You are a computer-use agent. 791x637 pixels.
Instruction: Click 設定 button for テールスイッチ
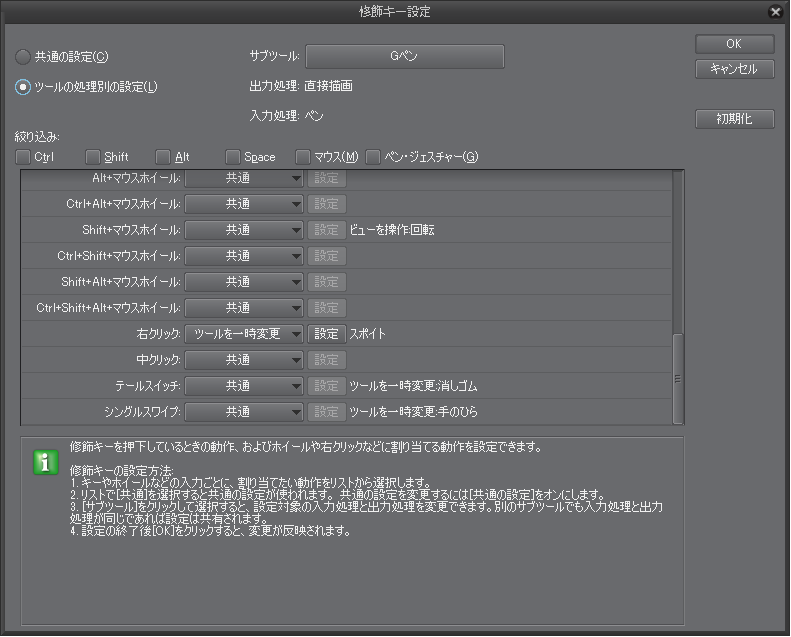pos(326,386)
